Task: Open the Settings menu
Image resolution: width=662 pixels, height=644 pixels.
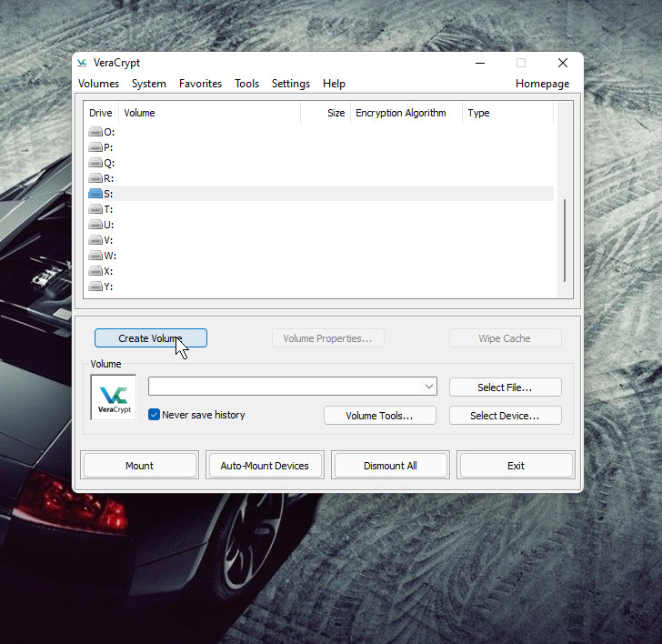Action: pos(290,84)
